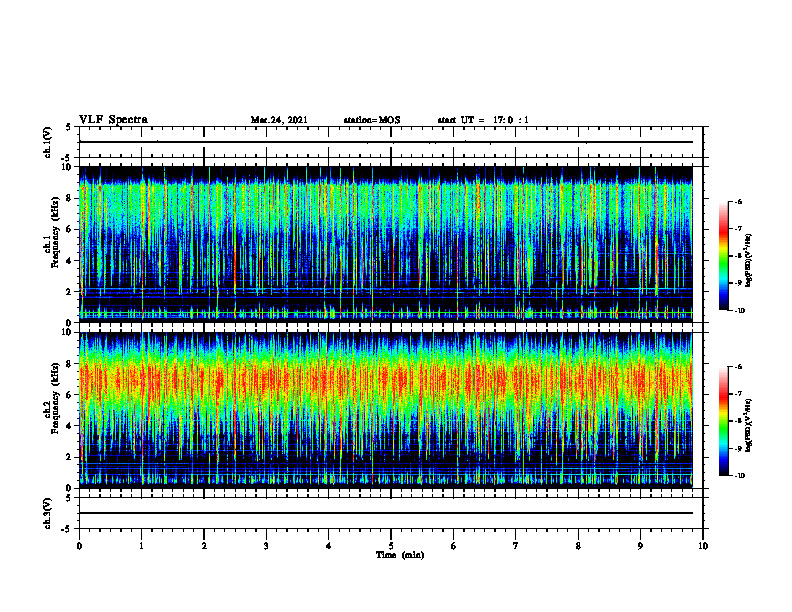
Task: Click the 6 kHz tick label on ch.2 axis
Action: coord(69,395)
